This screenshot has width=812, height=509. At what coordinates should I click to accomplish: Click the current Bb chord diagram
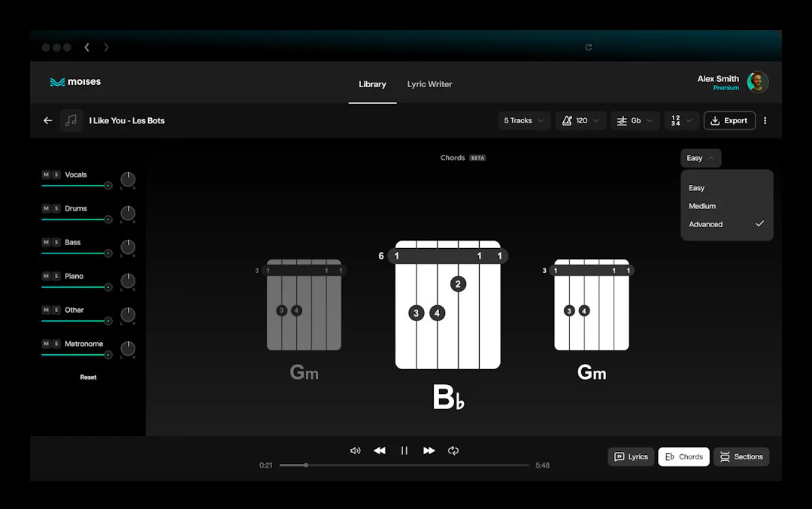coord(447,305)
